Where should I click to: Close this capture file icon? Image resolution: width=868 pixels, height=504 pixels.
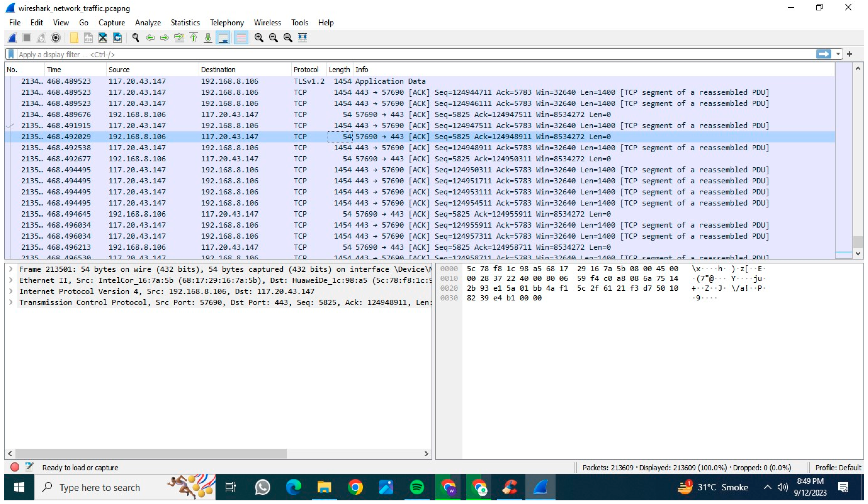(x=103, y=37)
